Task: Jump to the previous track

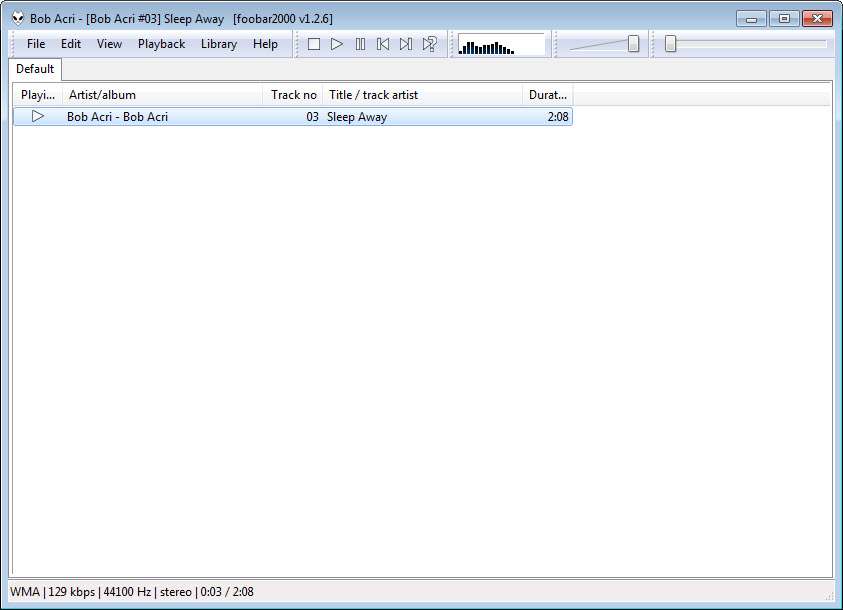Action: [383, 44]
